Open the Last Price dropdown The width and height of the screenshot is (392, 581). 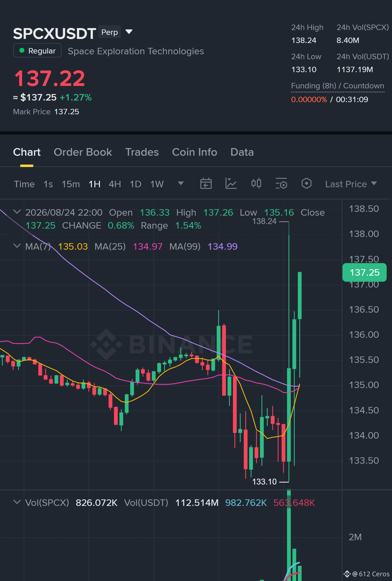pos(351,184)
